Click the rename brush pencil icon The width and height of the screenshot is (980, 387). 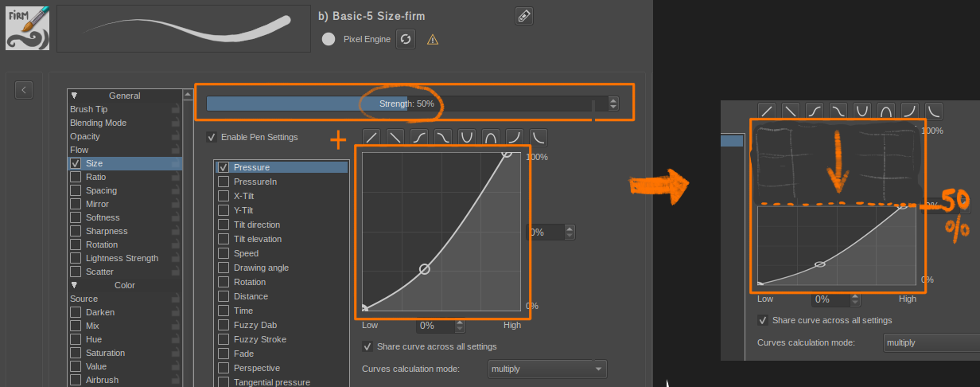(523, 16)
